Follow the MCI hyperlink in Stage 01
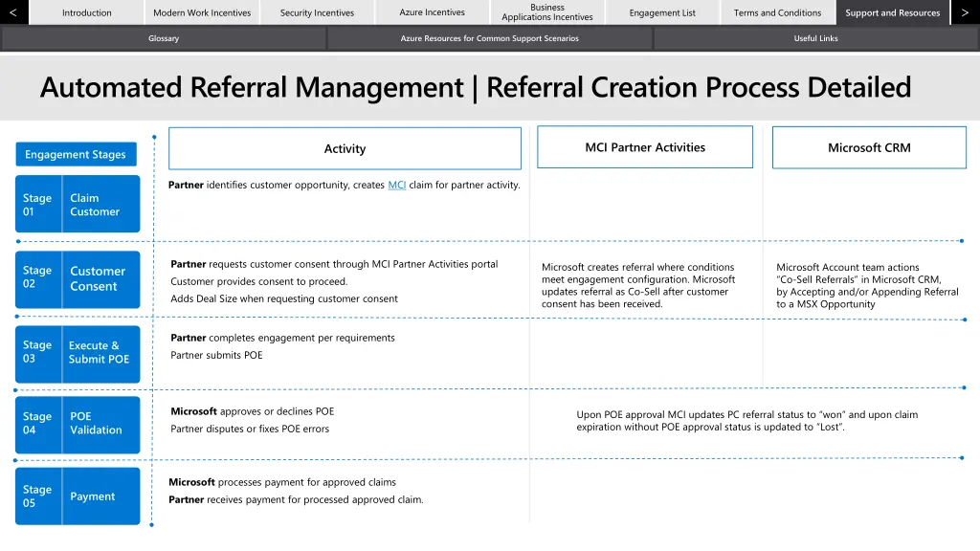Viewport: 980px width, 551px height. pos(397,185)
